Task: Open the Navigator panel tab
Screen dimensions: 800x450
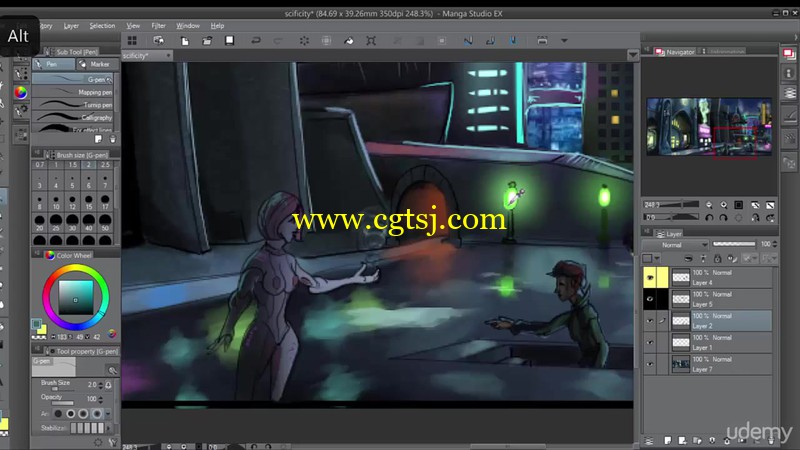Action: coord(675,52)
